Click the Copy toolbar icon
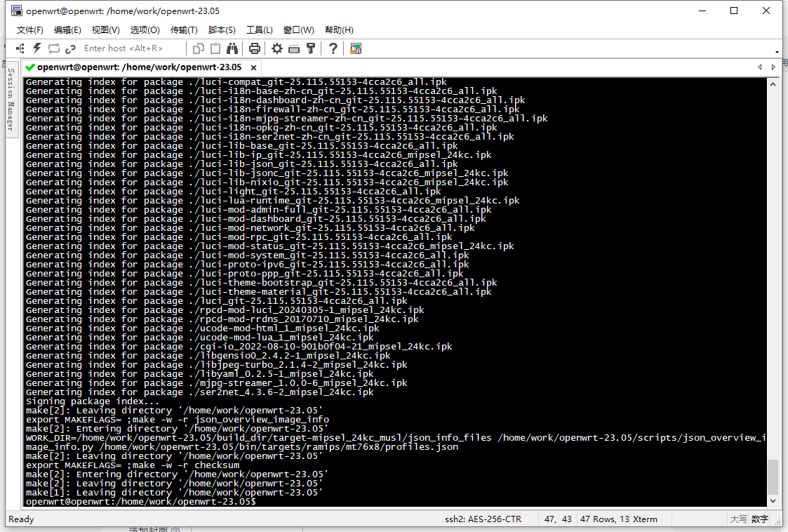788x532 pixels. pos(199,48)
